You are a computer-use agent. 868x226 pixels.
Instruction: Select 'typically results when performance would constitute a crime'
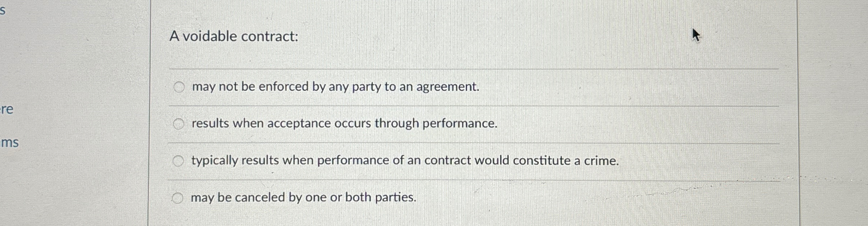(x=179, y=160)
